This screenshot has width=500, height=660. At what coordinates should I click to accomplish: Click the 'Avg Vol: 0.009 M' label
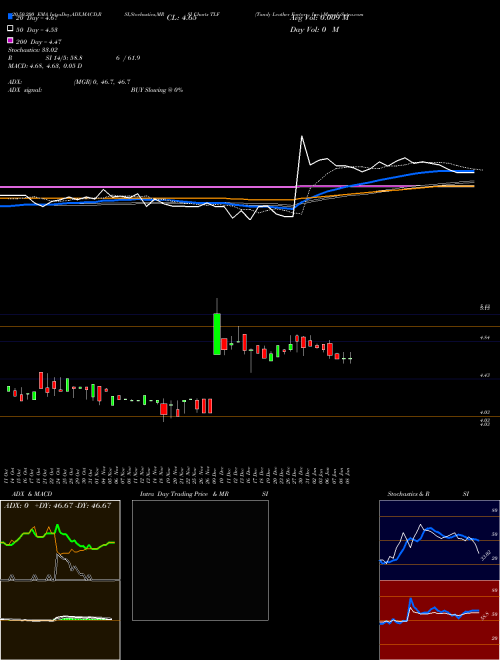pos(319,18)
